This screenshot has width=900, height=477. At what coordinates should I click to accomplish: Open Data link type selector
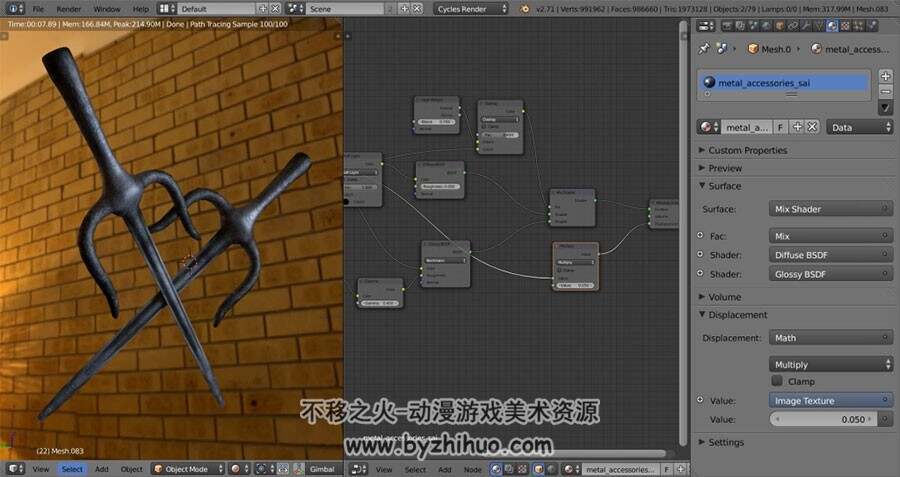859,127
